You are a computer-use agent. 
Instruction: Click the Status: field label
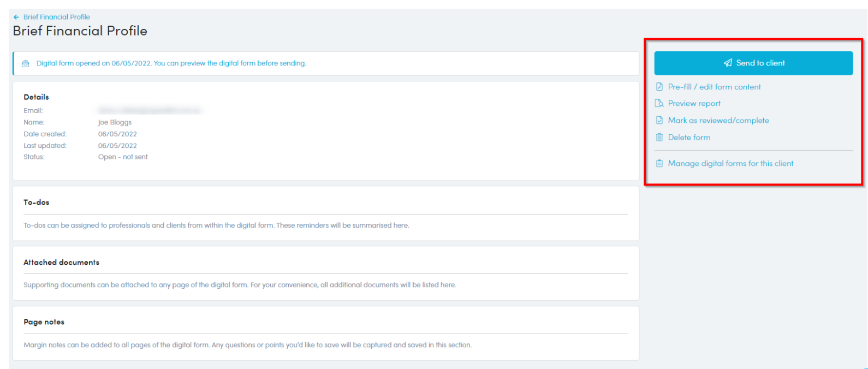[x=34, y=157]
